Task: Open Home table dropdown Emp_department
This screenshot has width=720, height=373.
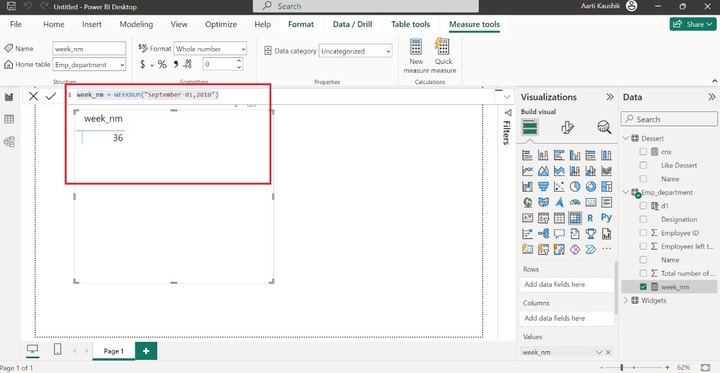Action: click(89, 65)
